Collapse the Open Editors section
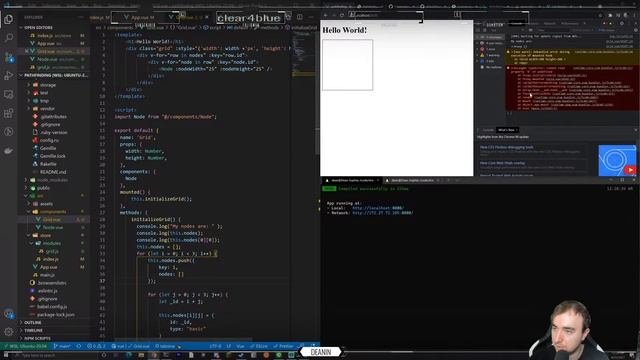The image size is (640, 360). [37, 27]
